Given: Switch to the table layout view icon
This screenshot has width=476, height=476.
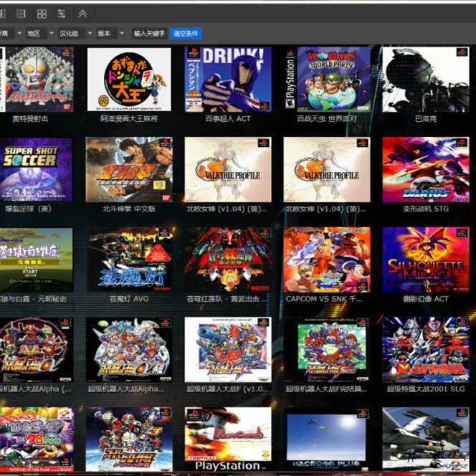Looking at the screenshot, I should coord(21,14).
